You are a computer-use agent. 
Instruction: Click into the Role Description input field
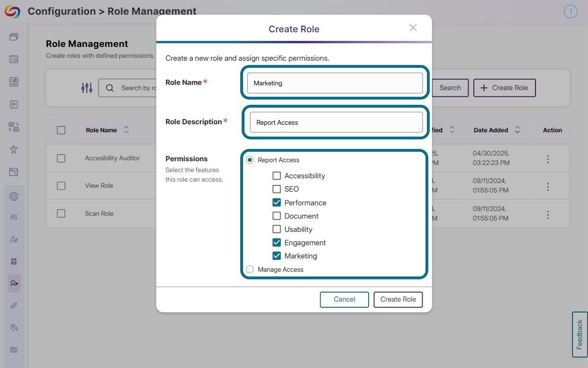click(336, 122)
